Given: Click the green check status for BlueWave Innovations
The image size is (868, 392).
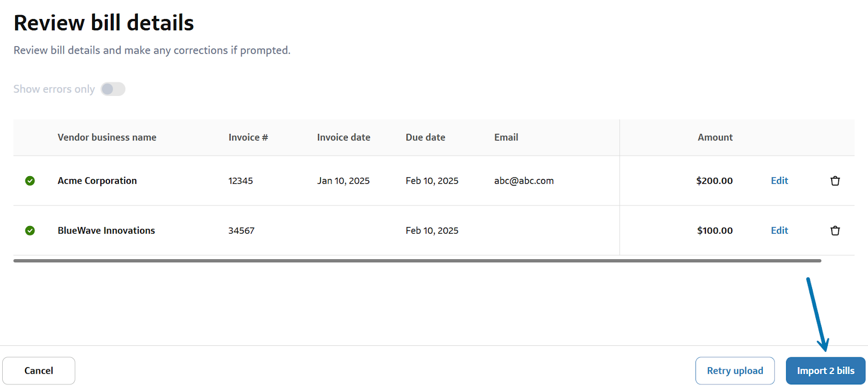Looking at the screenshot, I should point(30,230).
